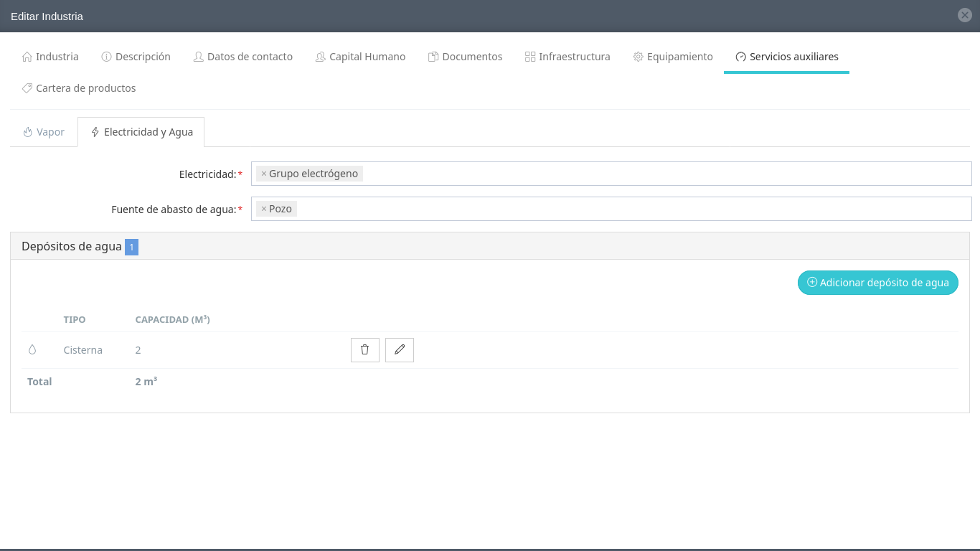980x551 pixels.
Task: Go to the Industria tab
Action: pos(50,57)
